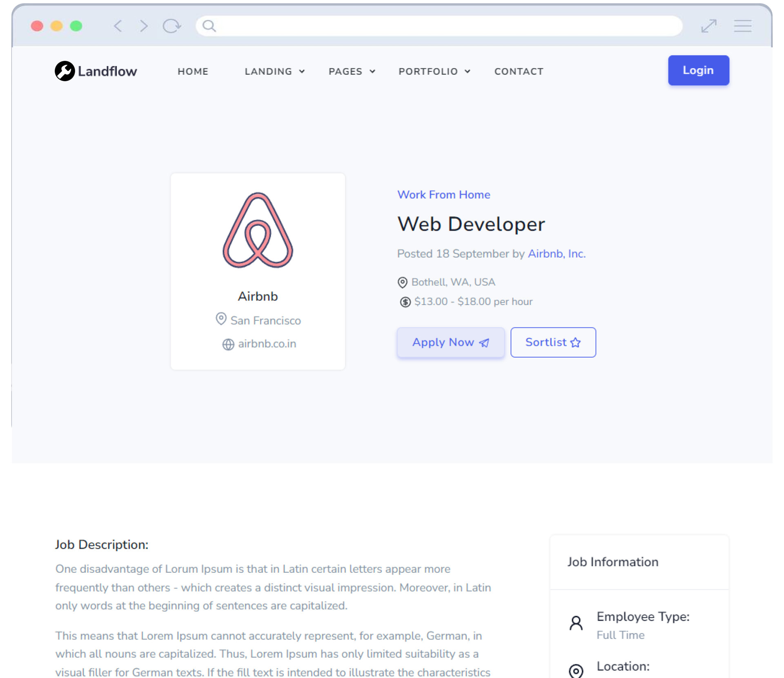Screen dimensions: 784x678
Task: Click the Posted 18 September text
Action: point(454,253)
